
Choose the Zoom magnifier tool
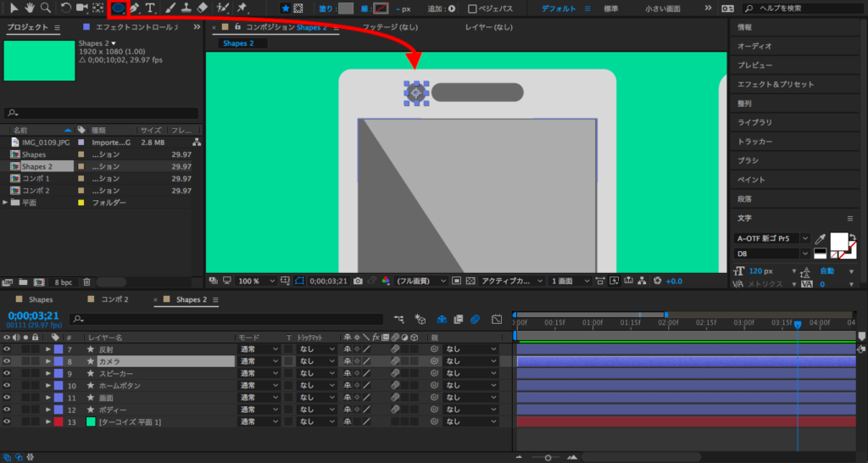click(46, 8)
